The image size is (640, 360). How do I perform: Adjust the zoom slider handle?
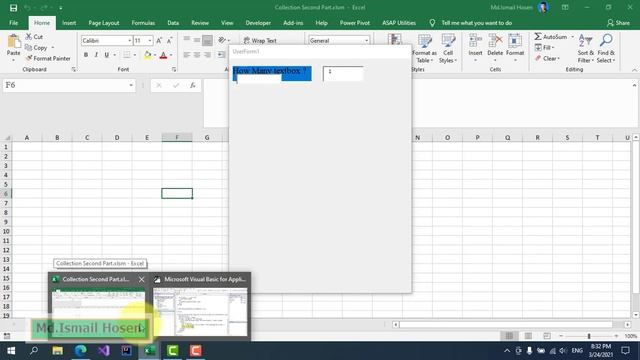[589, 336]
